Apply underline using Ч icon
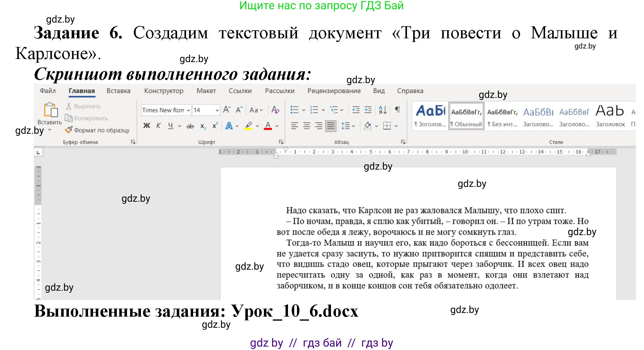 pyautogui.click(x=171, y=126)
